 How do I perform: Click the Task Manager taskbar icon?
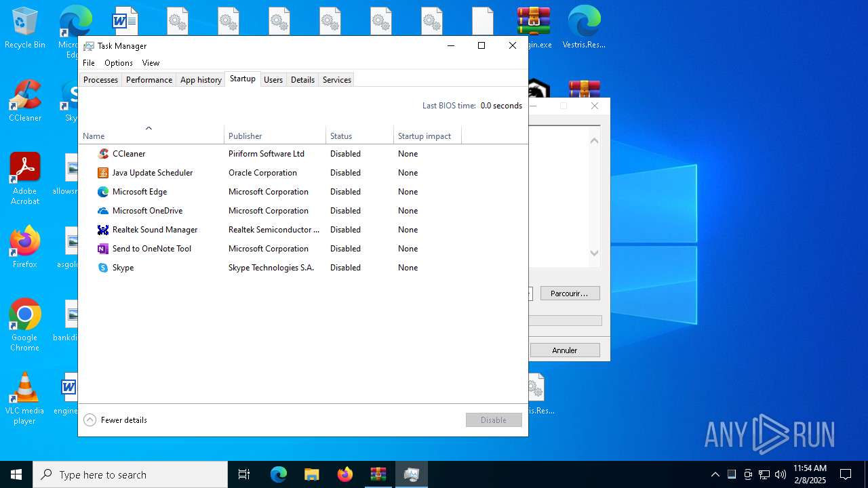(x=412, y=474)
